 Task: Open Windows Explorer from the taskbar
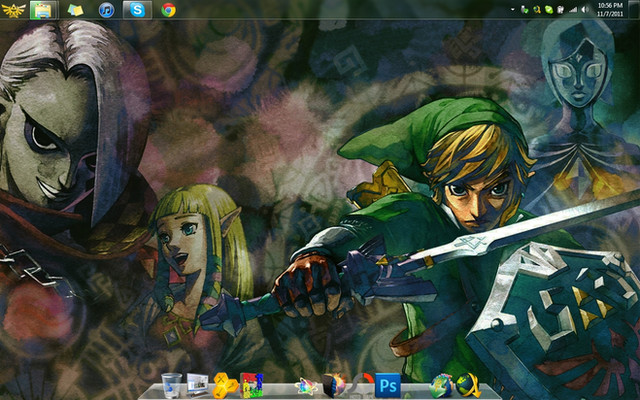pyautogui.click(x=43, y=10)
